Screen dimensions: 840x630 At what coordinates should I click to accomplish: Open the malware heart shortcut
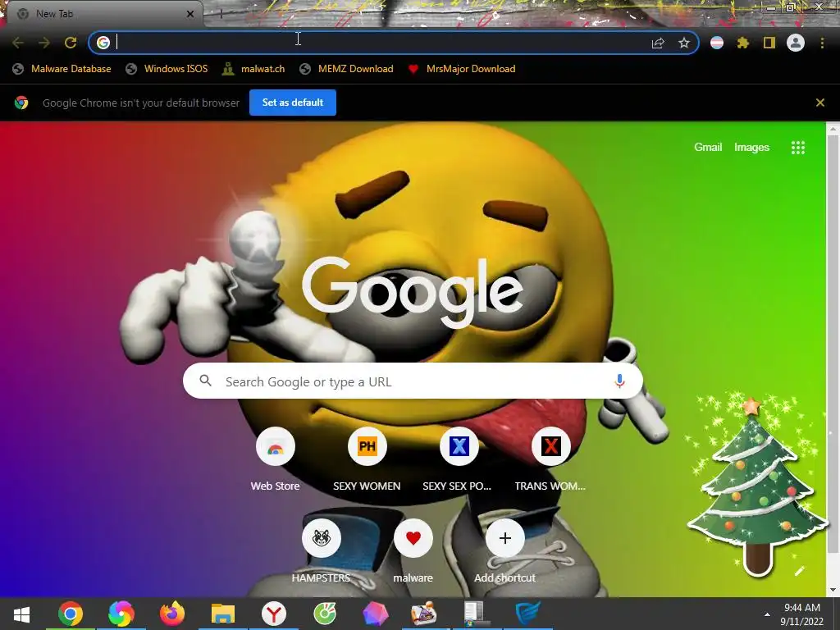pos(413,551)
